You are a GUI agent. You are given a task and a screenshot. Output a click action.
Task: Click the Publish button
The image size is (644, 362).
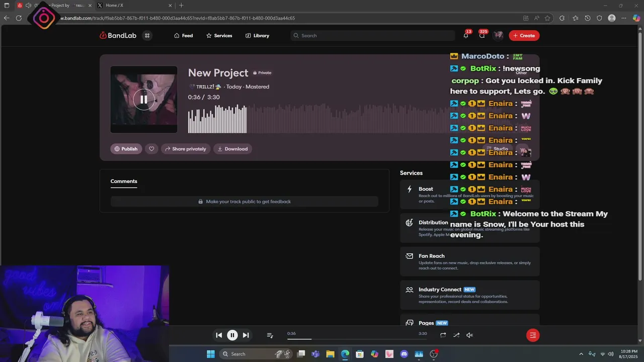point(126,149)
